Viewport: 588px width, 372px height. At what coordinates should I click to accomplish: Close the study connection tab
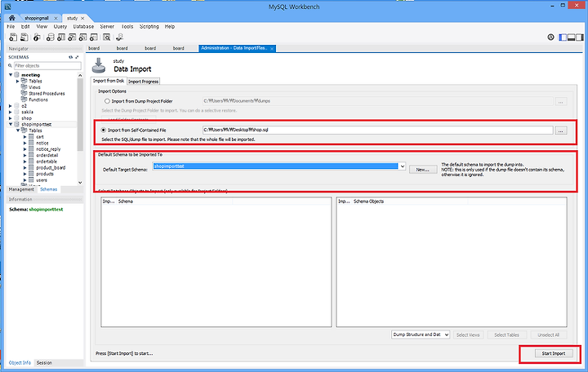click(x=82, y=18)
